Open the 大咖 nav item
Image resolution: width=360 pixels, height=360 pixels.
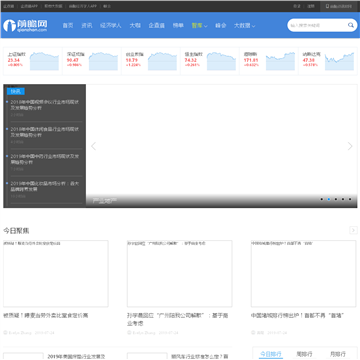[135, 25]
